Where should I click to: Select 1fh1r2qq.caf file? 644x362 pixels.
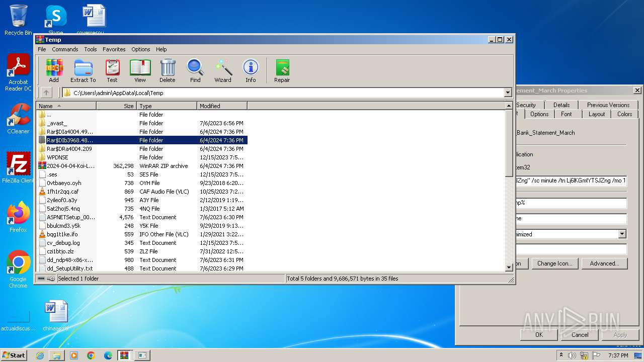click(x=142, y=192)
